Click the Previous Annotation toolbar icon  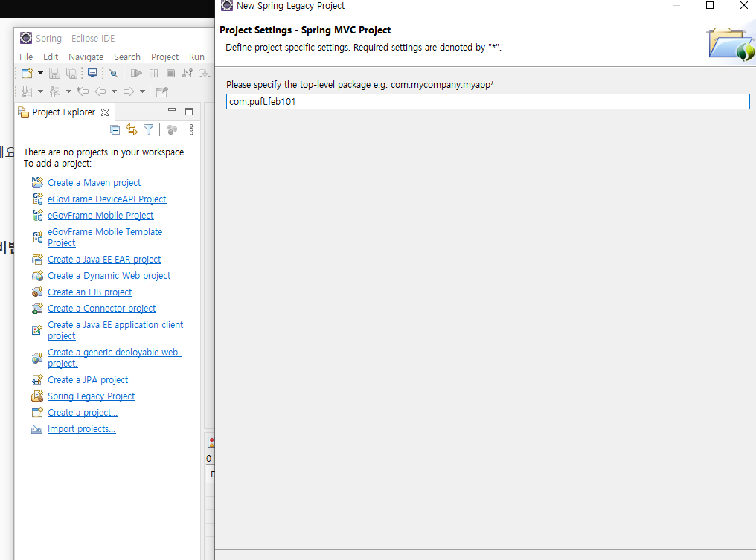[55, 91]
